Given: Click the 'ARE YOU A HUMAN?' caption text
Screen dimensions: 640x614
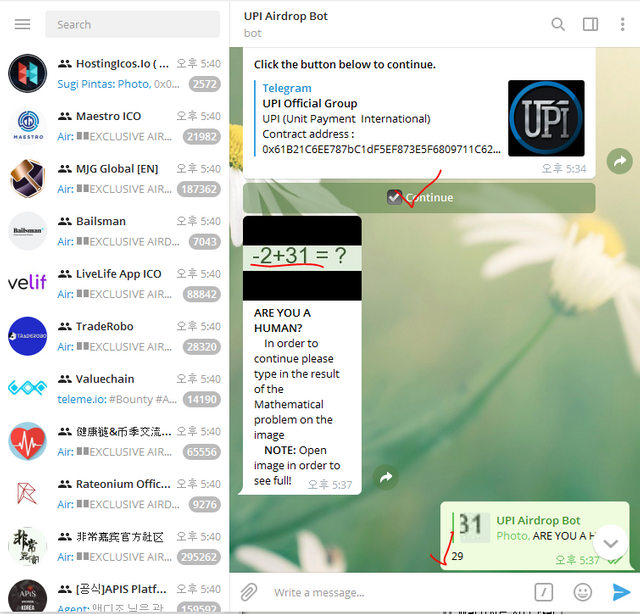Looking at the screenshot, I should click(282, 320).
